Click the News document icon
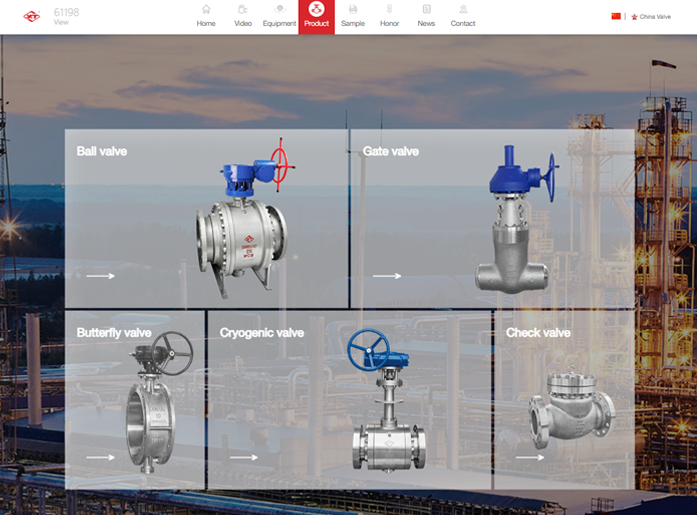Image resolution: width=697 pixels, height=515 pixels. tap(426, 9)
